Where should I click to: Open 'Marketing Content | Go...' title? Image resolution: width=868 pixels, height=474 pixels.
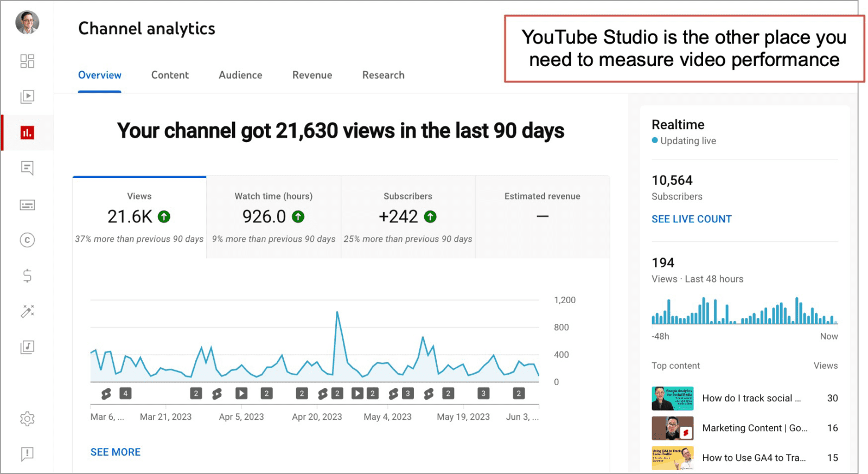pos(755,428)
